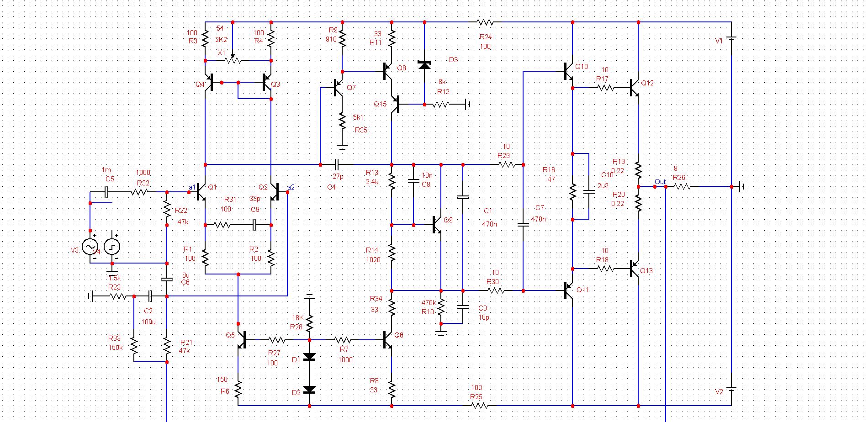868x422 pixels.
Task: Select transistor Q9 symbol
Action: [437, 225]
